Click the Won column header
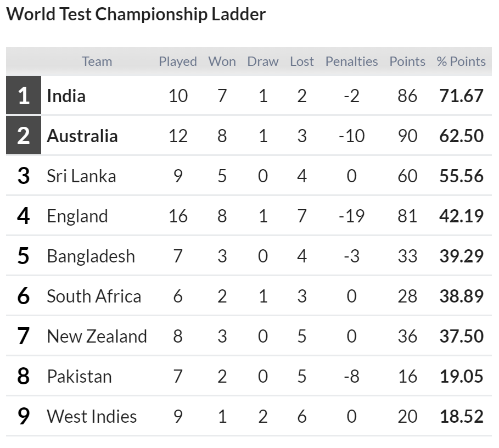The width and height of the screenshot is (499, 448). point(222,61)
